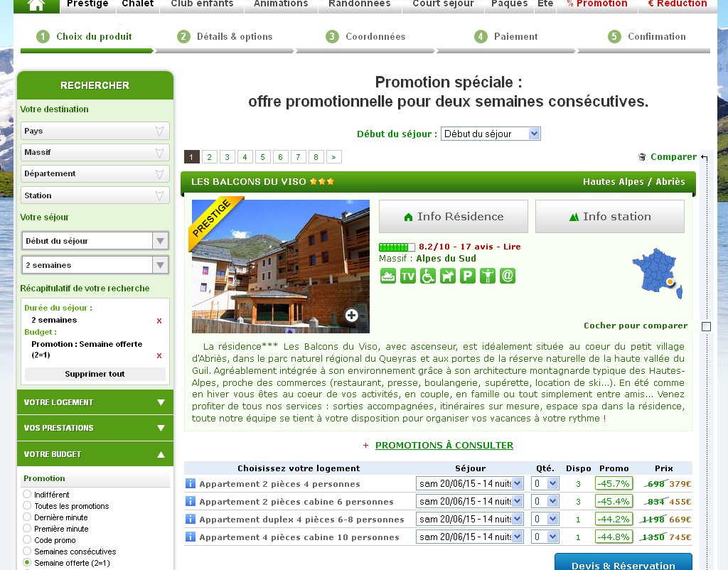The height and width of the screenshot is (570, 728).
Task: Select the 'Dernière minute' promotion radio button
Action: [28, 517]
